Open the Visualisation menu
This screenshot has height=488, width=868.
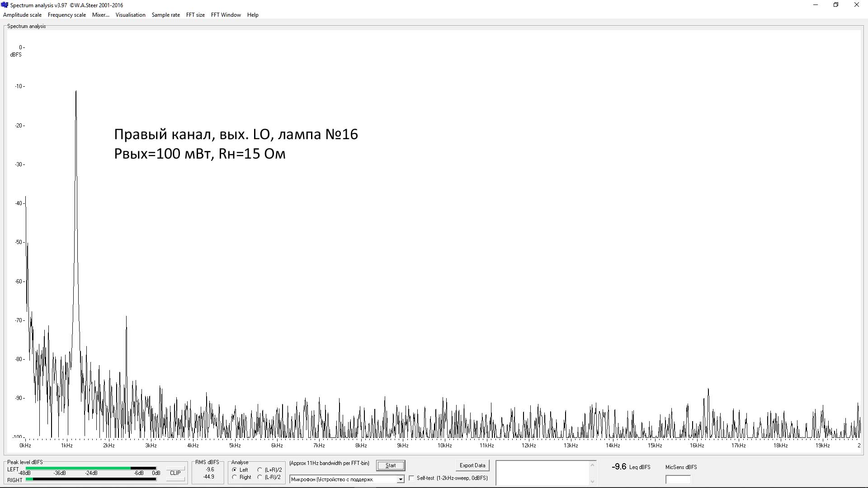coord(130,15)
